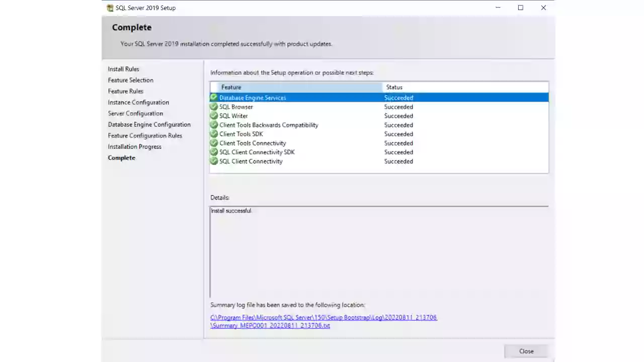Maximize the SQL Server 2019 Setup window
Image resolution: width=644 pixels, height=362 pixels.
point(520,8)
